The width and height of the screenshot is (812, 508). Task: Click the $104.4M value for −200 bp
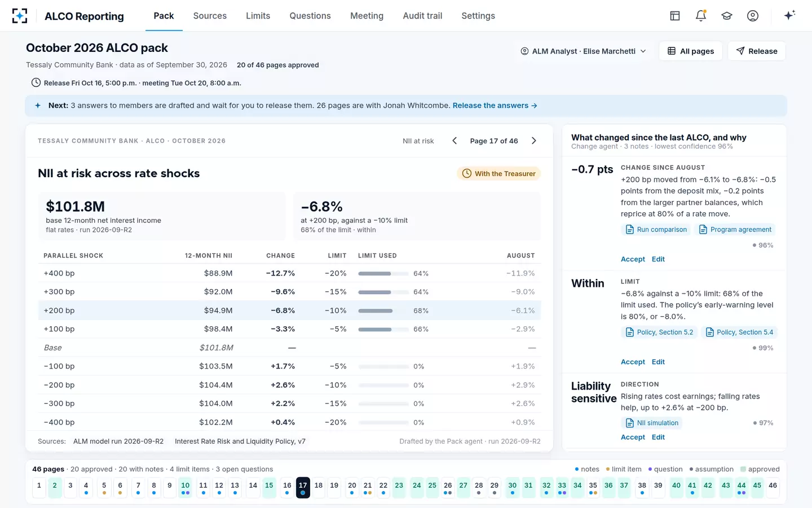tap(216, 385)
